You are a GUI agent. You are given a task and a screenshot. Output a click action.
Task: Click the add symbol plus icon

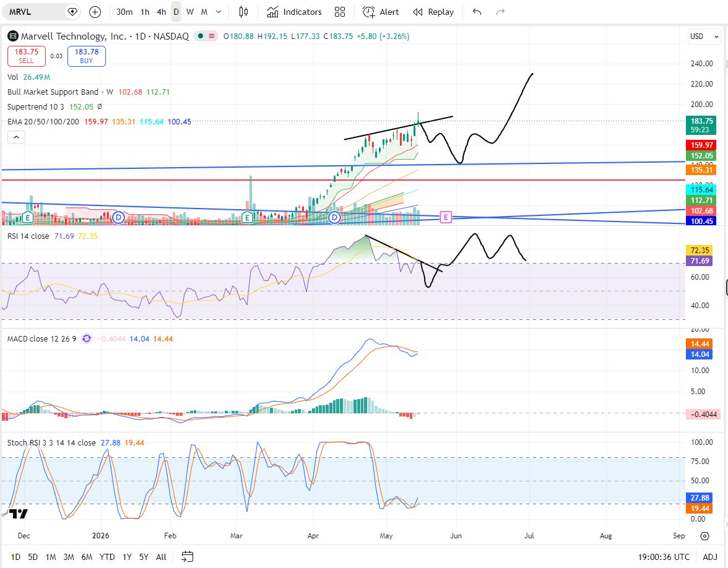coord(95,12)
